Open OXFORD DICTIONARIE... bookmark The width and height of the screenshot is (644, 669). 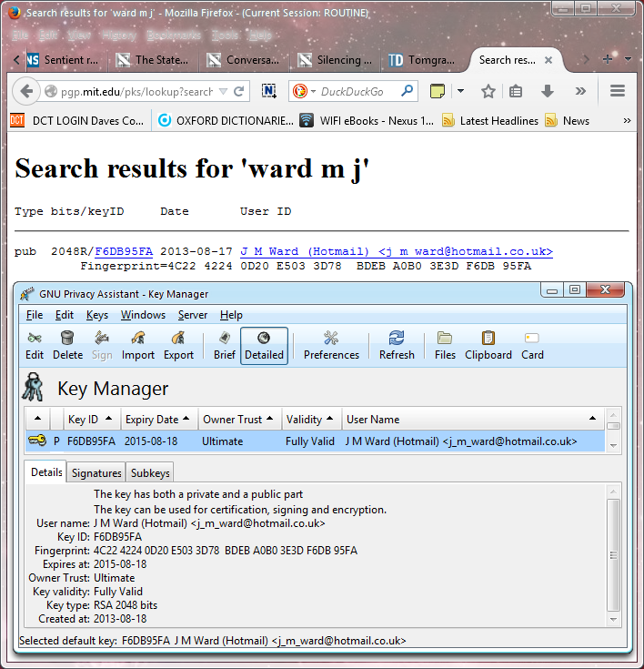pos(226,121)
